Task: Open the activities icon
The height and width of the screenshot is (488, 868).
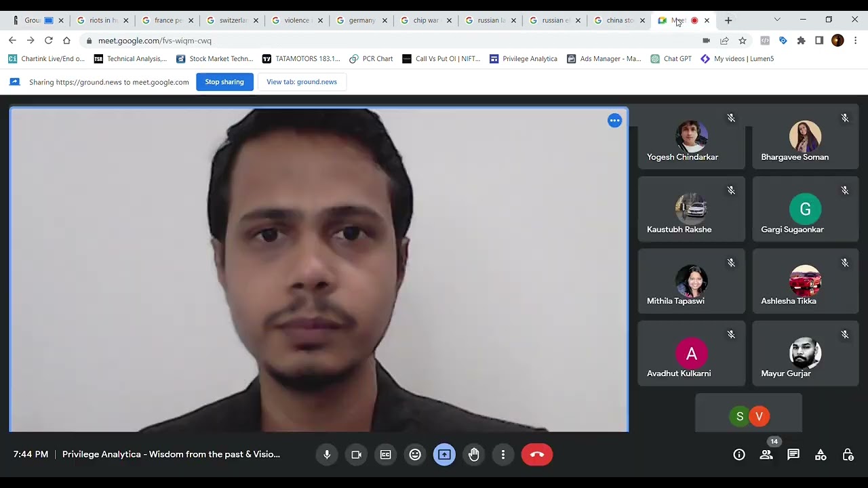Action: pos(821,455)
